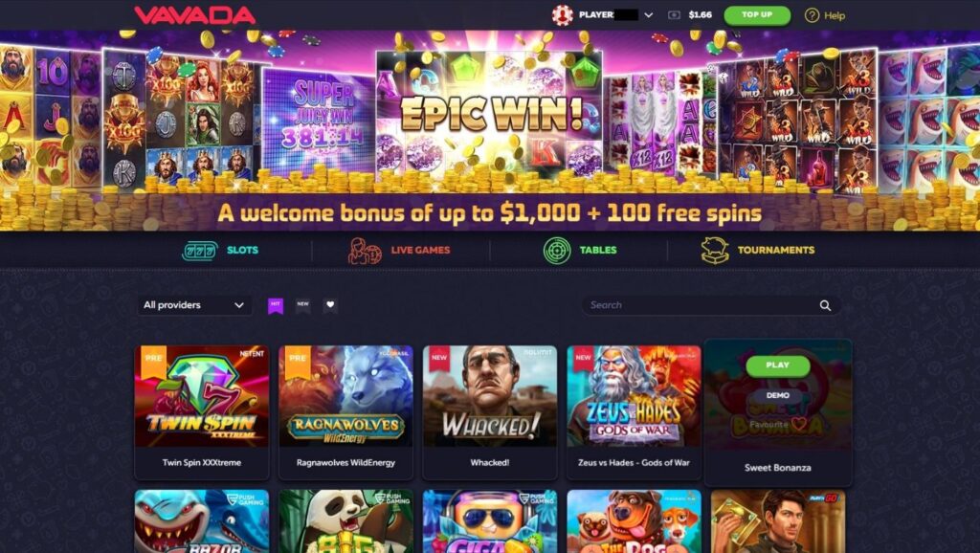Click the balance wallet icon

[674, 15]
